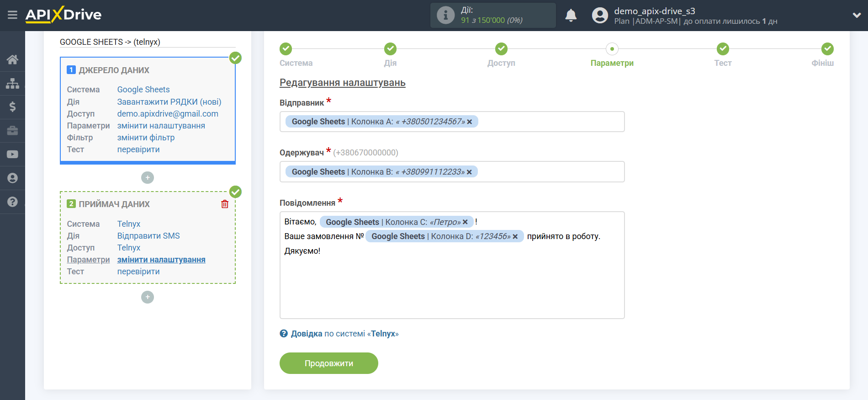Remove Колонка A tag from Відправник
The height and width of the screenshot is (400, 868).
(x=470, y=122)
